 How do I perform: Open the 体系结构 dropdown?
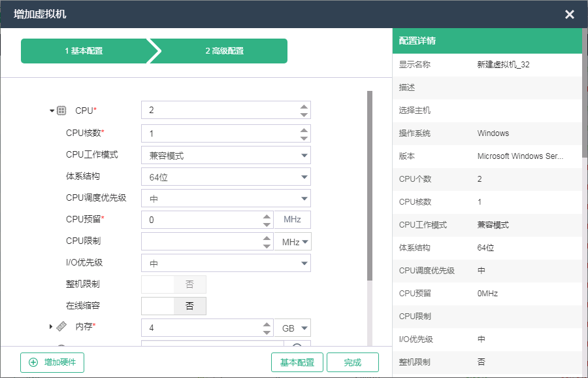[x=226, y=177]
